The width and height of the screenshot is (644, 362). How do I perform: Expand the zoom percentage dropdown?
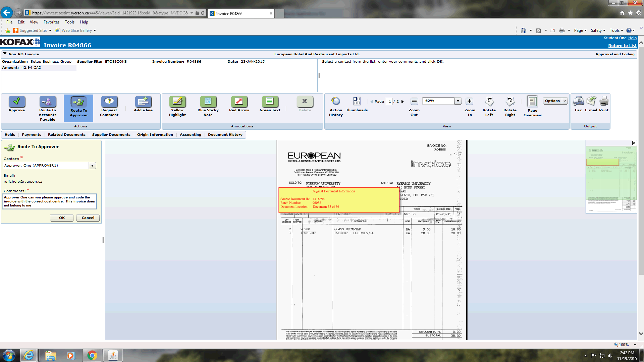(458, 101)
